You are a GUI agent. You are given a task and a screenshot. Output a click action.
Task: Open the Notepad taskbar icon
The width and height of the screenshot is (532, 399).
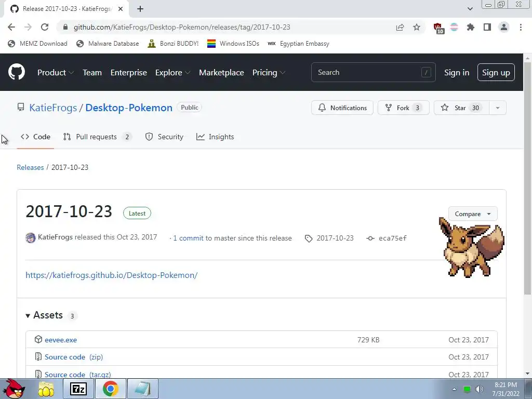click(x=142, y=389)
